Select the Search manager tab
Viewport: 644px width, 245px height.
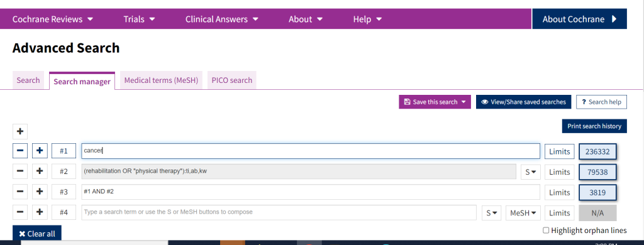coord(82,81)
